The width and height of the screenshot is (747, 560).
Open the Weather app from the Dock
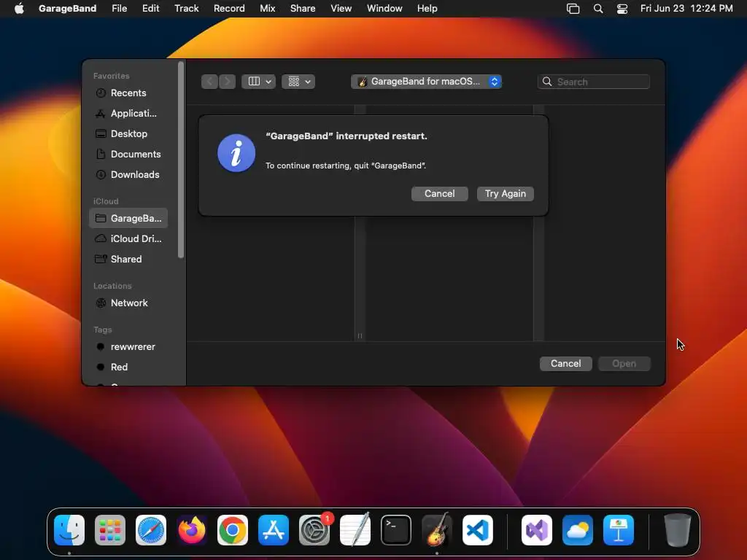[578, 531]
